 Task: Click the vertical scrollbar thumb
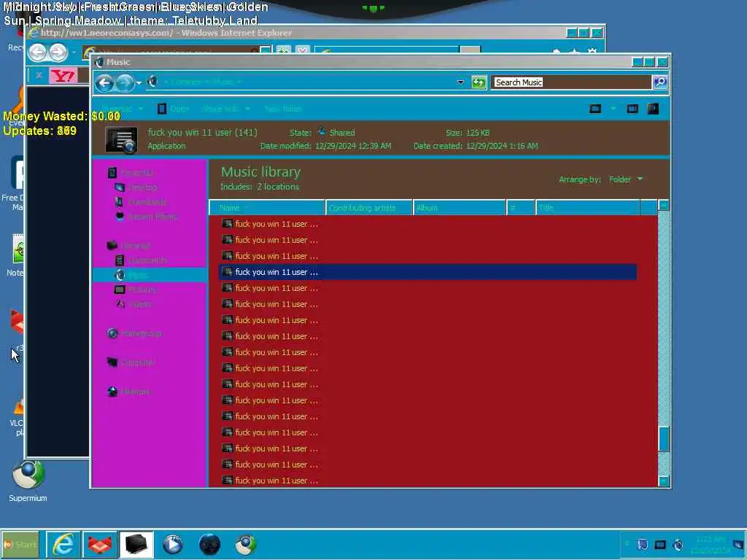click(x=663, y=438)
